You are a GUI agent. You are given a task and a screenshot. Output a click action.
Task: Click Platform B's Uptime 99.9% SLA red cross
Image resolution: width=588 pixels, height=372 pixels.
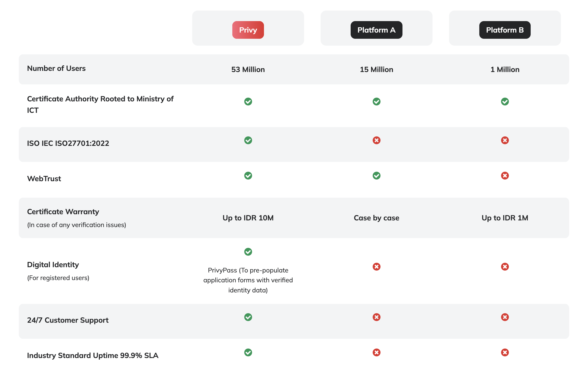click(505, 353)
